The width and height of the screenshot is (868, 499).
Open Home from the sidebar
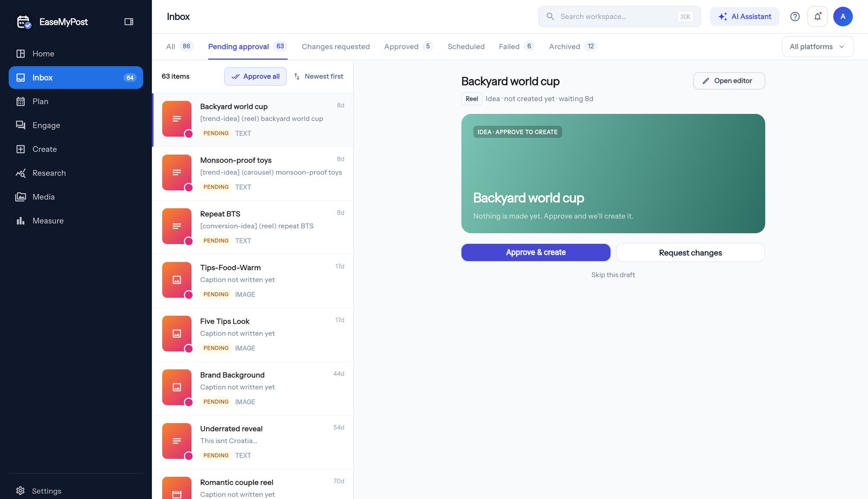pyautogui.click(x=76, y=54)
